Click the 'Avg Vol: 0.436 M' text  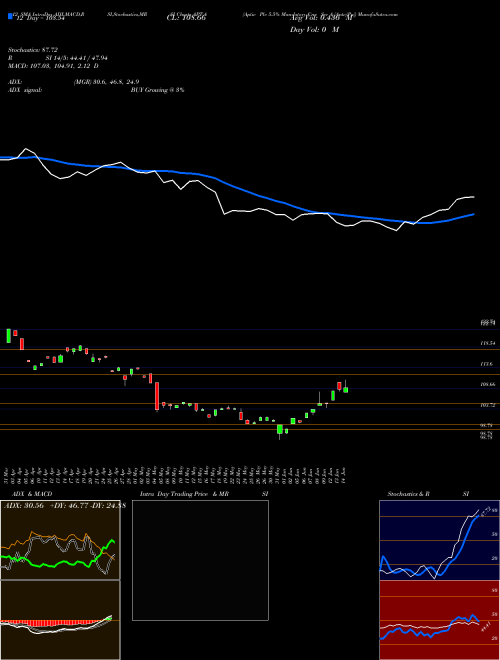321,18
